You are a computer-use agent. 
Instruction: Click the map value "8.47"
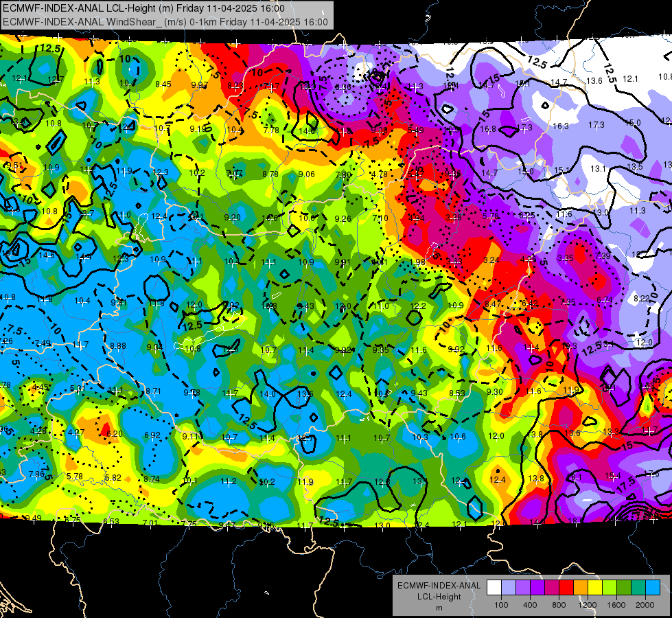(493, 304)
